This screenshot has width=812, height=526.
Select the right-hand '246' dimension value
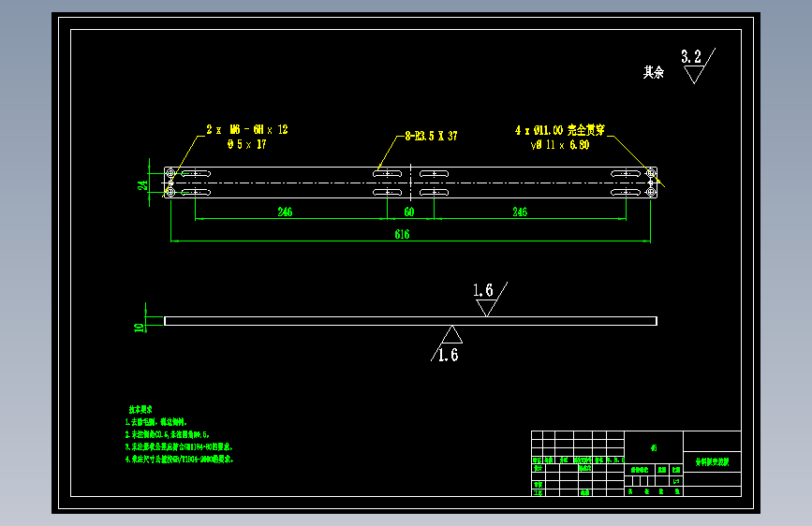[520, 212]
